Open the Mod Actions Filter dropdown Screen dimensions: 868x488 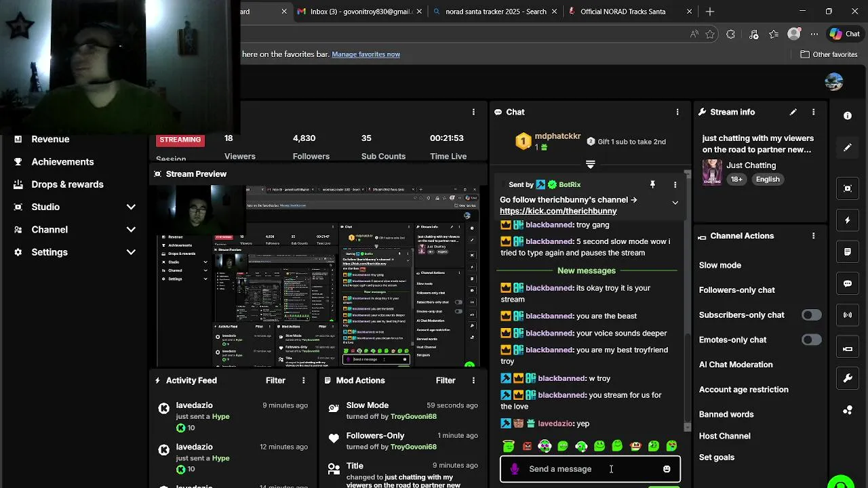coord(446,380)
